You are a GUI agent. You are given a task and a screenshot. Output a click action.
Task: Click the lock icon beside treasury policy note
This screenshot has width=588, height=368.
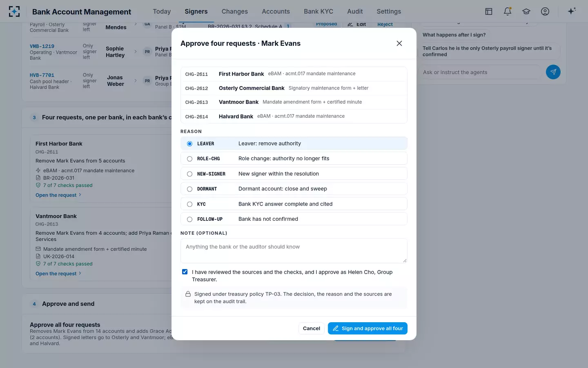tap(188, 294)
